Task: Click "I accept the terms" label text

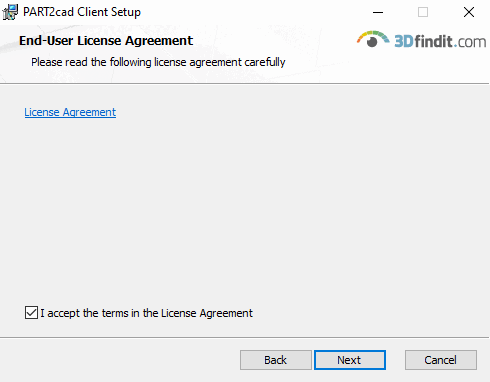Action: click(147, 313)
